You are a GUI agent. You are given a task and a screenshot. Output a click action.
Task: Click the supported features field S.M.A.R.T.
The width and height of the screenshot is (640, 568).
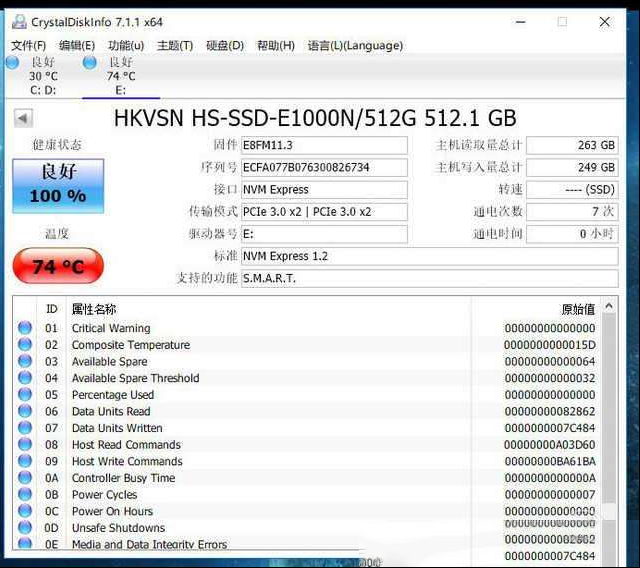coord(430,278)
